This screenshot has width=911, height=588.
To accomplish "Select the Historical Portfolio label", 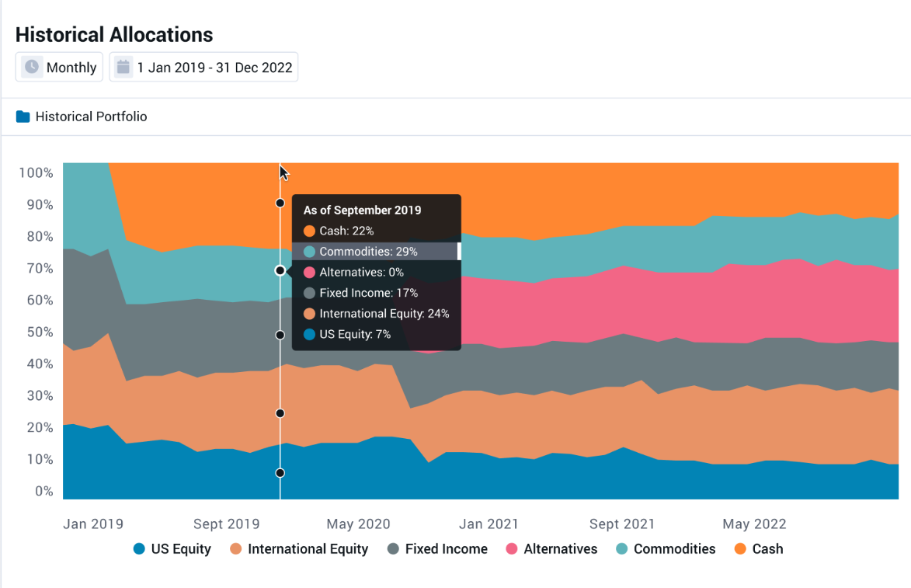I will (x=91, y=117).
